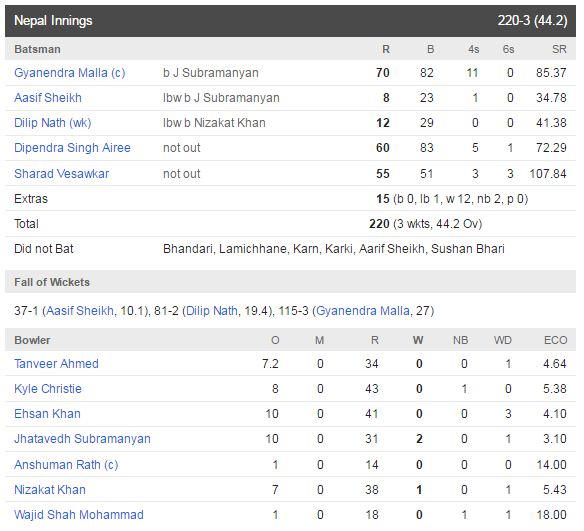Open Nizakat Khan bowler profile

[50, 490]
